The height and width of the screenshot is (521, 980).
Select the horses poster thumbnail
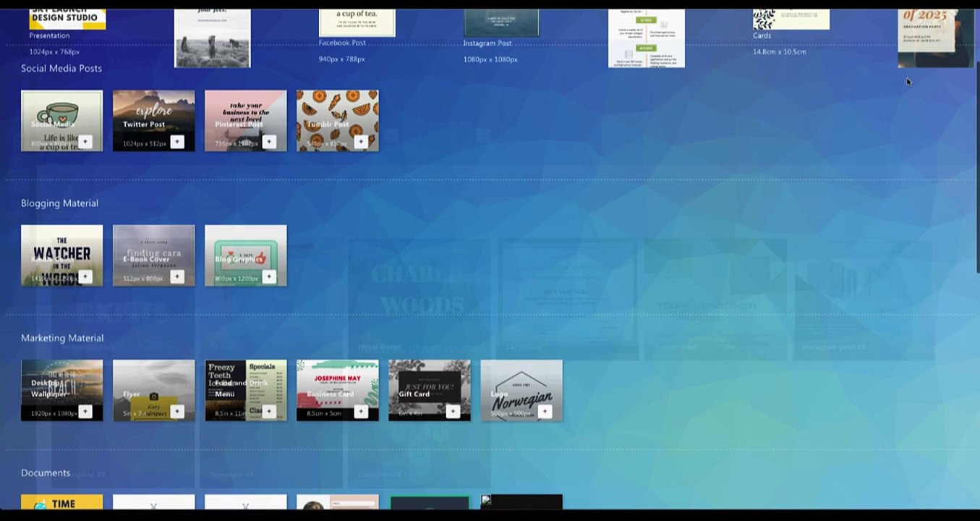tap(213, 38)
